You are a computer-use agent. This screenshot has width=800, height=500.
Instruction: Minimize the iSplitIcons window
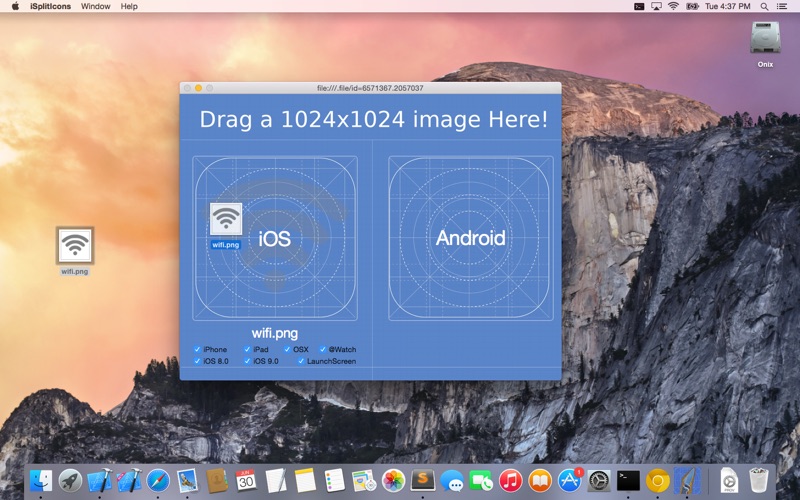point(198,88)
